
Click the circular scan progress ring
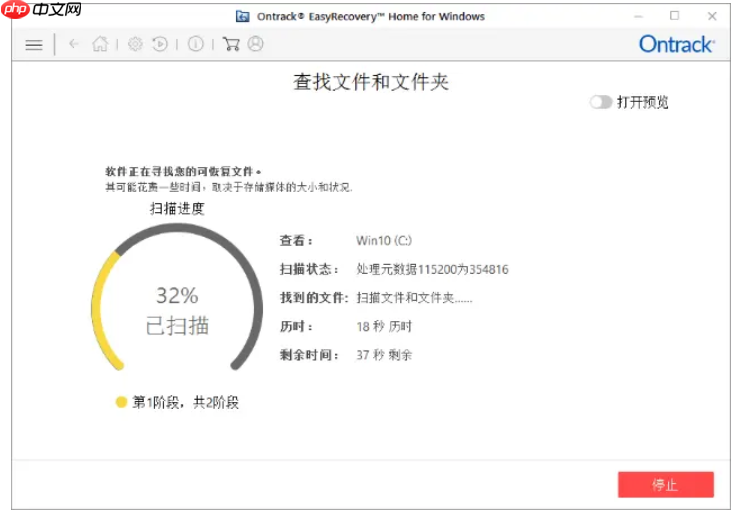coord(177,297)
